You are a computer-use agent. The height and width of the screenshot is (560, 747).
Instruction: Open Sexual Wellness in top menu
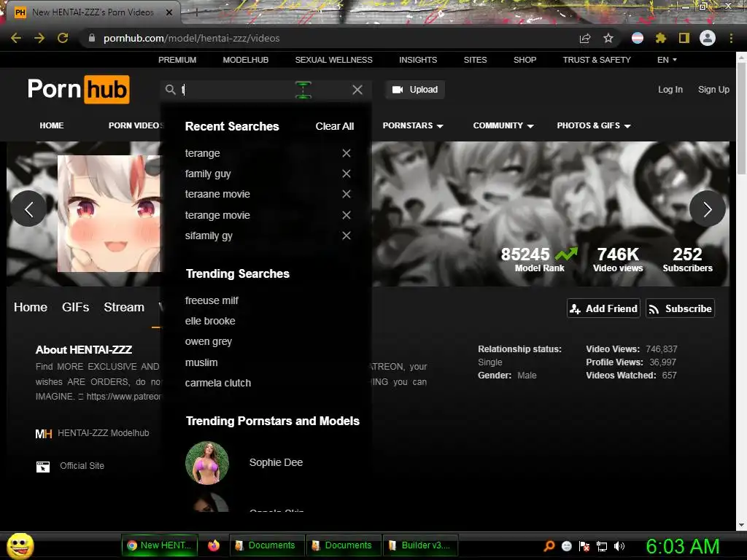coord(334,60)
